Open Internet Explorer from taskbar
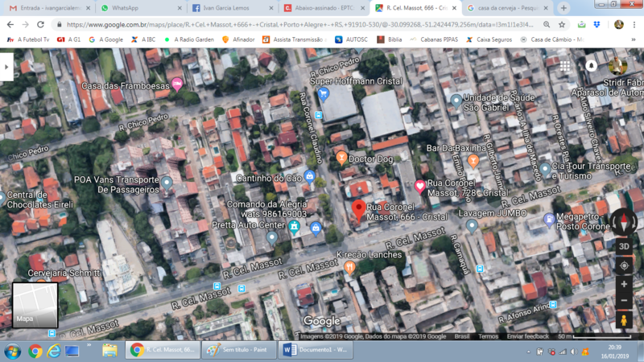 coord(53,351)
